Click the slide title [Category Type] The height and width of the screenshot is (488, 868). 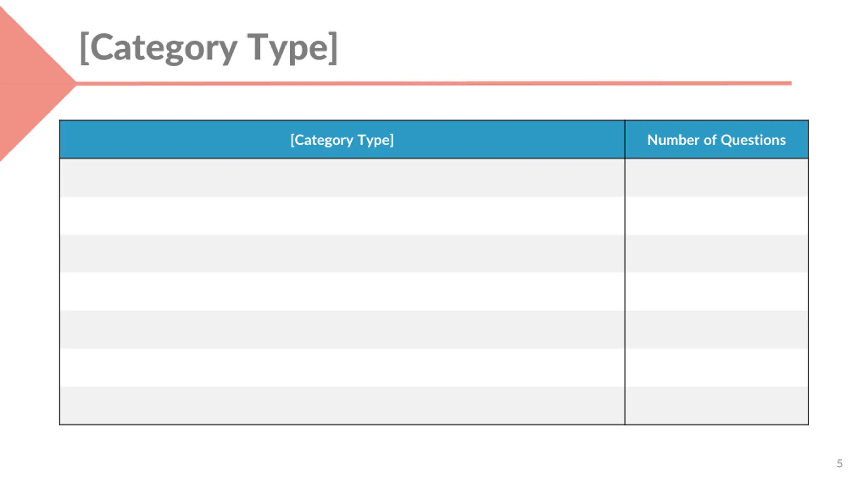click(x=209, y=48)
